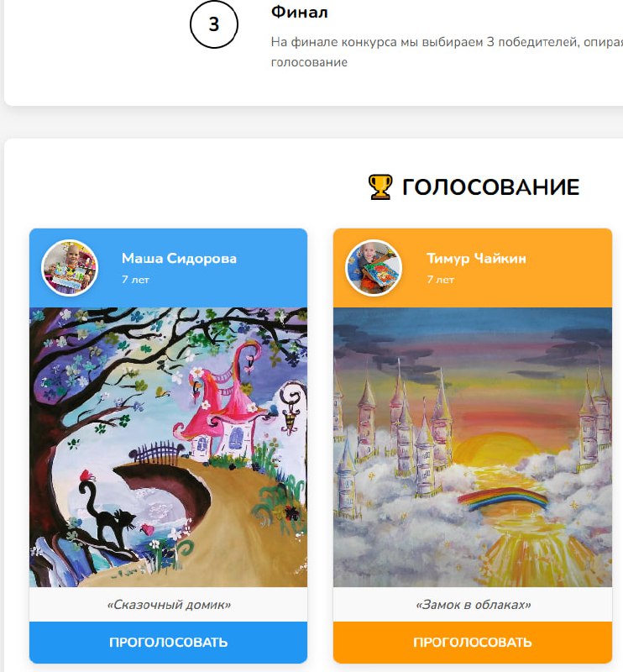Open the «Замок в облаках» painting
Screen dimensions: 623x672
pos(472,447)
